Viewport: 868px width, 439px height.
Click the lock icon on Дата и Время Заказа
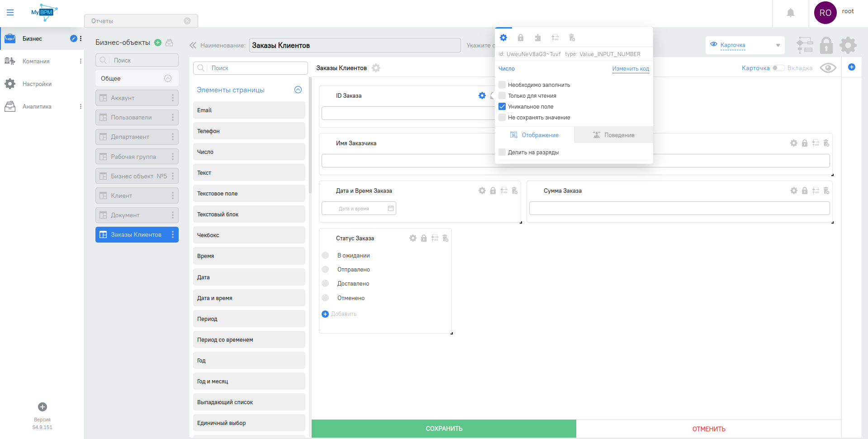[493, 191]
